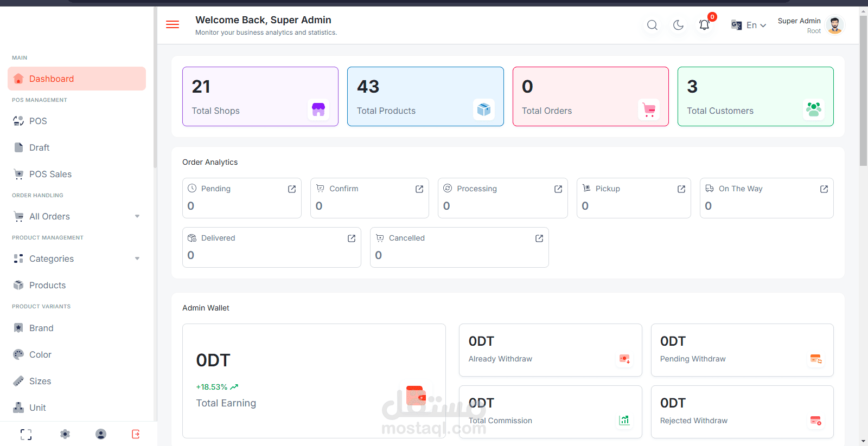
Task: Open the POS menu item
Action: pyautogui.click(x=38, y=121)
